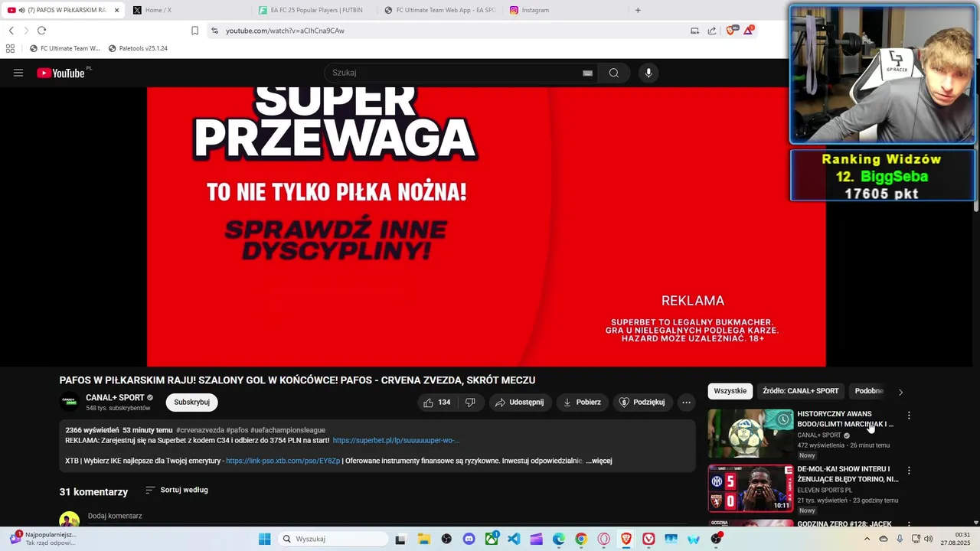This screenshot has width=980, height=551.
Task: Click the HISTORYCZNY AWANS BODO/GLIMT title
Action: click(x=845, y=419)
